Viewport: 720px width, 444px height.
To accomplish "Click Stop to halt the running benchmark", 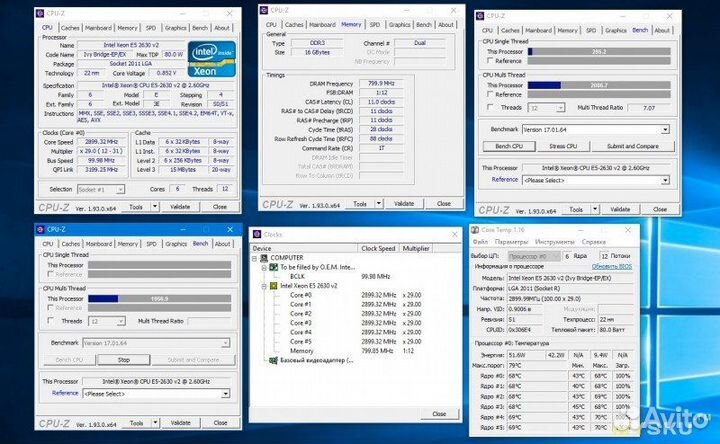I will pos(124,360).
